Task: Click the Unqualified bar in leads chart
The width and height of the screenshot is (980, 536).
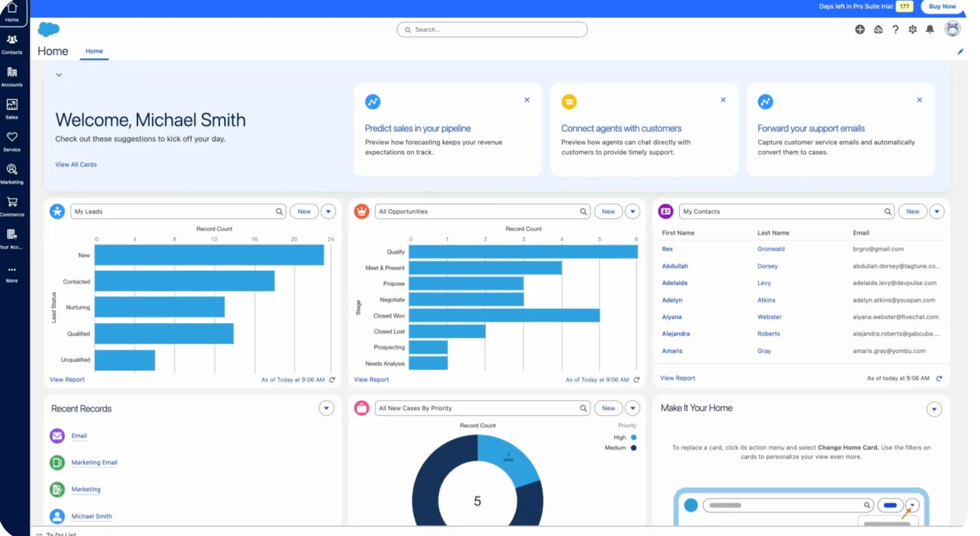Action: pyautogui.click(x=125, y=361)
